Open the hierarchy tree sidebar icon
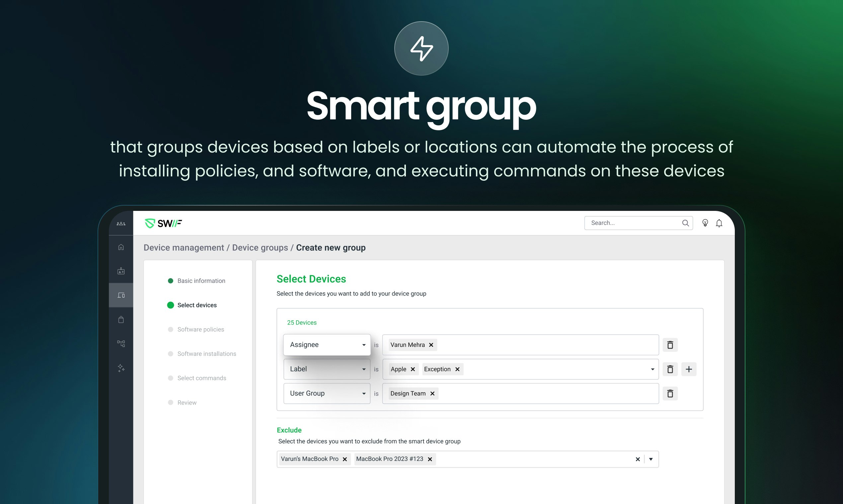 coord(121,344)
